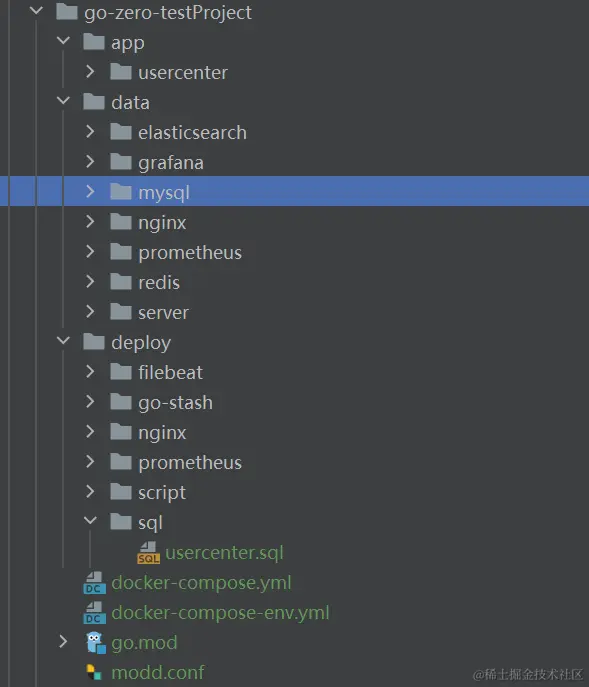Collapse the deploy folder
The width and height of the screenshot is (589, 687).
[x=64, y=341]
